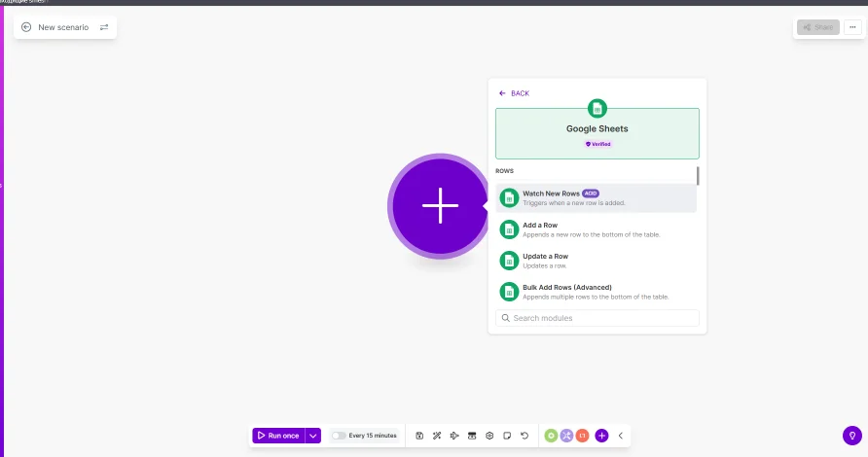Click the Google Sheets logo in the header
The image size is (868, 457).
(597, 109)
